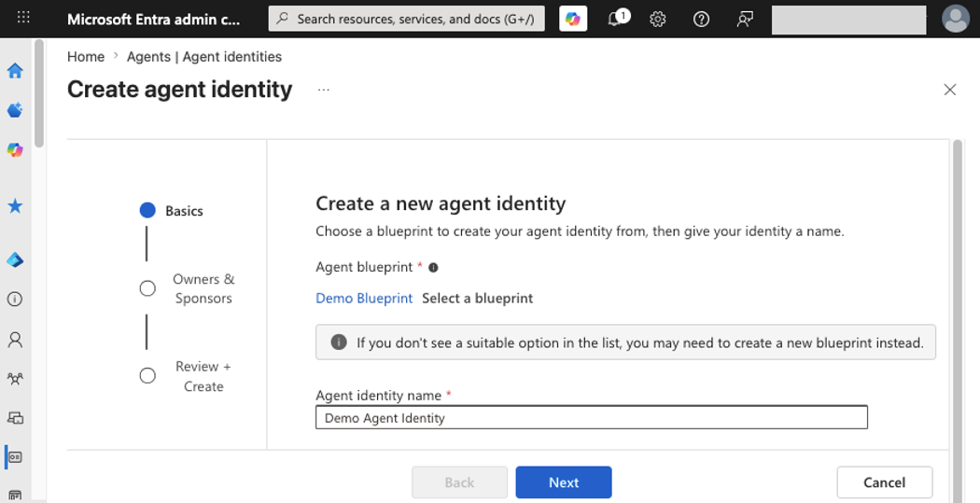
Task: Open Favorites star in sidebar
Action: [x=15, y=205]
